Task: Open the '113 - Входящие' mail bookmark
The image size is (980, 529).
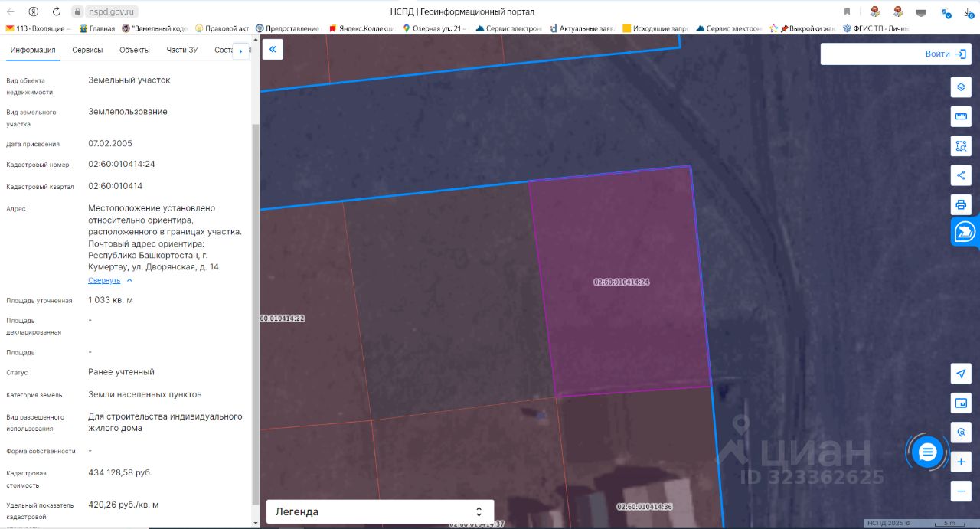Action: (x=38, y=28)
